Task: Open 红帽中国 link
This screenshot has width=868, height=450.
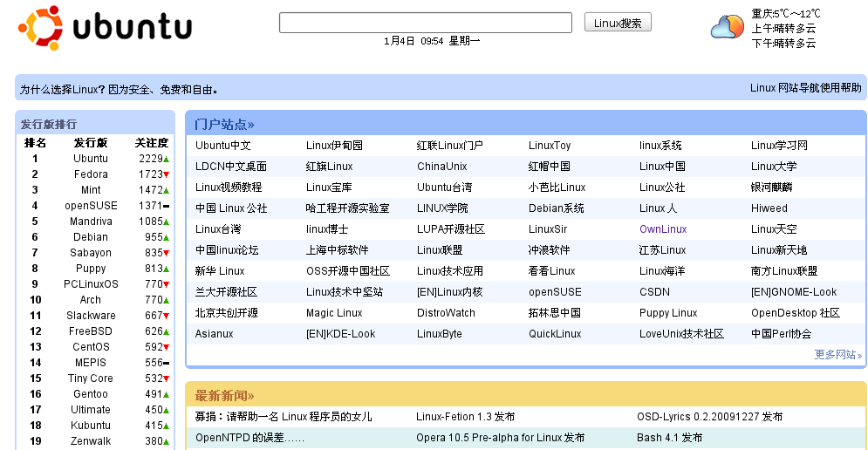Action: coord(549,167)
